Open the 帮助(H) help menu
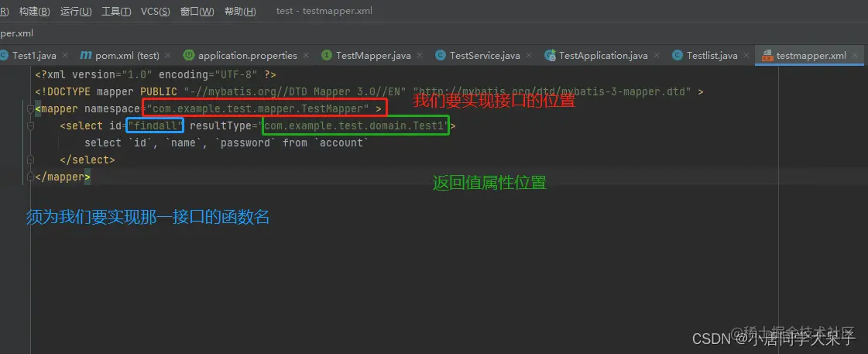 (x=240, y=11)
